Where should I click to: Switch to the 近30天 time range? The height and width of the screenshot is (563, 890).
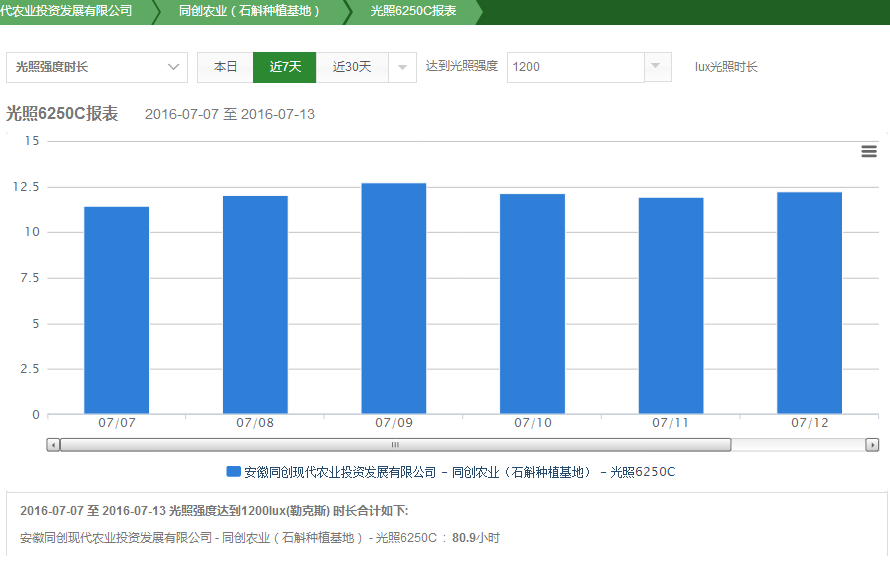pos(351,67)
